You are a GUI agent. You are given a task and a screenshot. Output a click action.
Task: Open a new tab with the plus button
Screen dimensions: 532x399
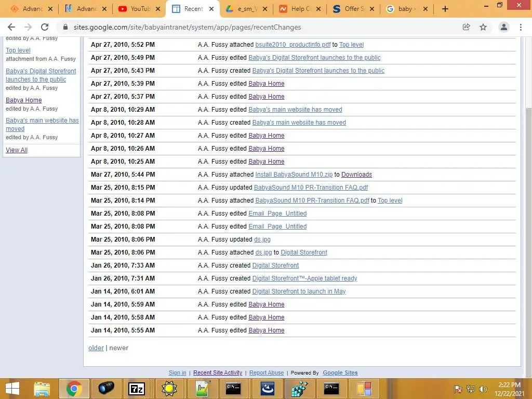pyautogui.click(x=445, y=9)
